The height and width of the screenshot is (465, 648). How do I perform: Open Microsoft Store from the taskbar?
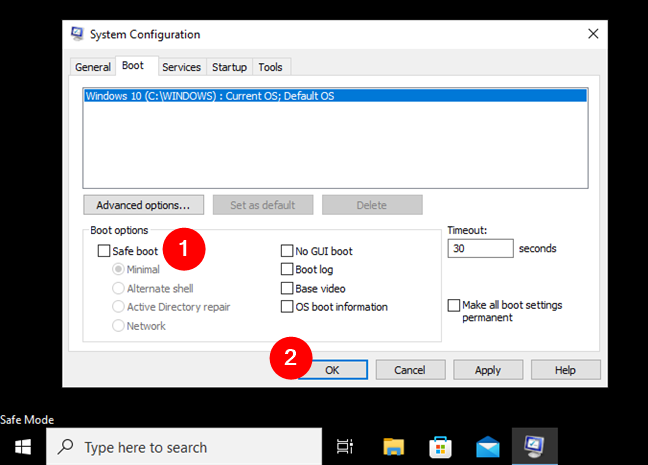[440, 447]
